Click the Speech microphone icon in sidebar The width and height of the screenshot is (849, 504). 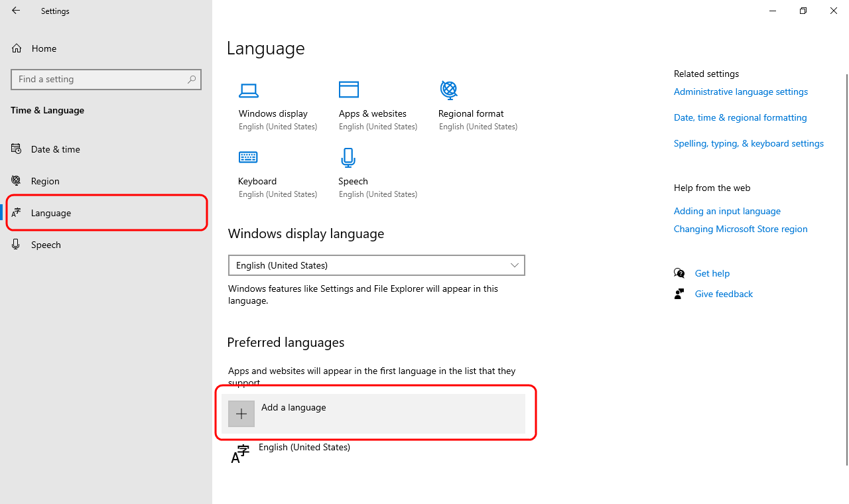(17, 245)
